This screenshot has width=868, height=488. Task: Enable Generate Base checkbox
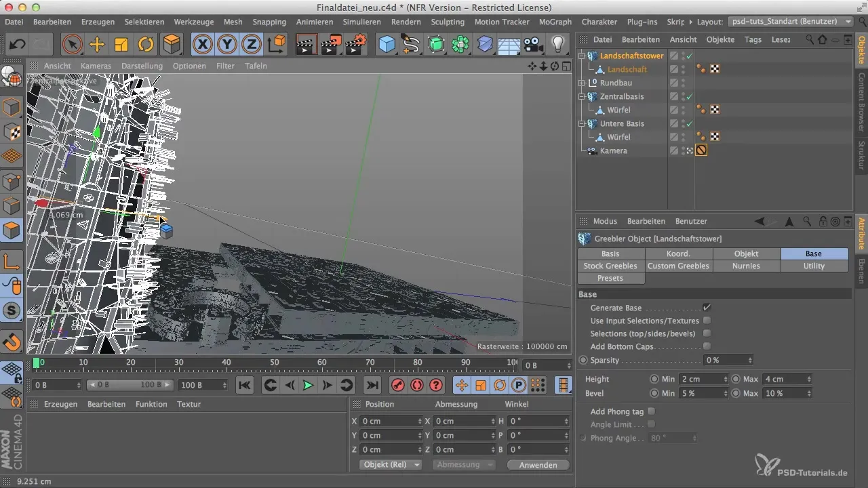[707, 308]
